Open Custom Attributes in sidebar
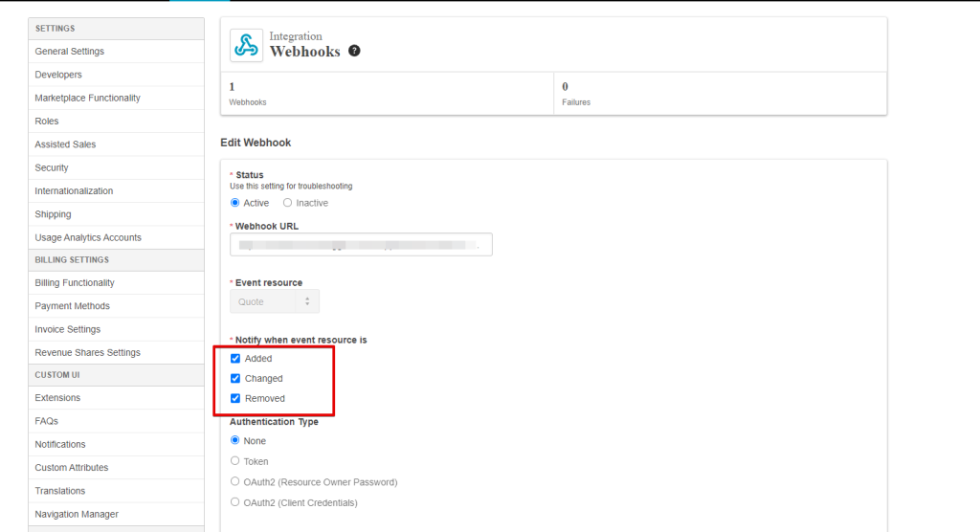Viewport: 980px width, 532px height. pyautogui.click(x=72, y=468)
